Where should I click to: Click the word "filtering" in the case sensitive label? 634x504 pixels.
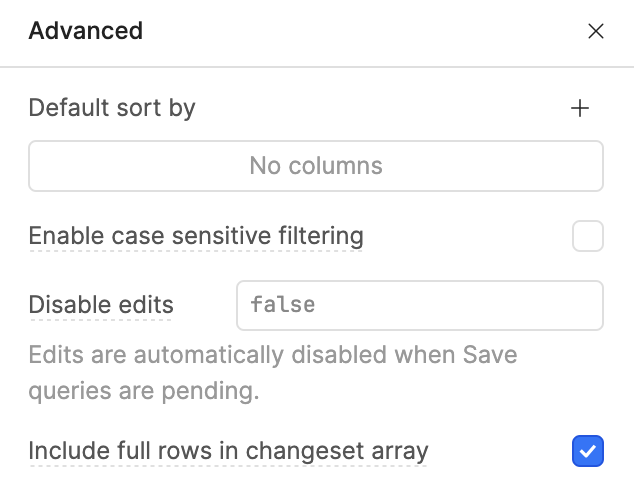pyautogui.click(x=319, y=237)
